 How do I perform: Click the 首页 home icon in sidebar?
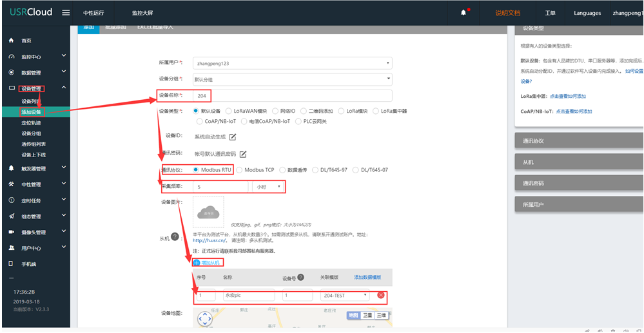click(11, 41)
